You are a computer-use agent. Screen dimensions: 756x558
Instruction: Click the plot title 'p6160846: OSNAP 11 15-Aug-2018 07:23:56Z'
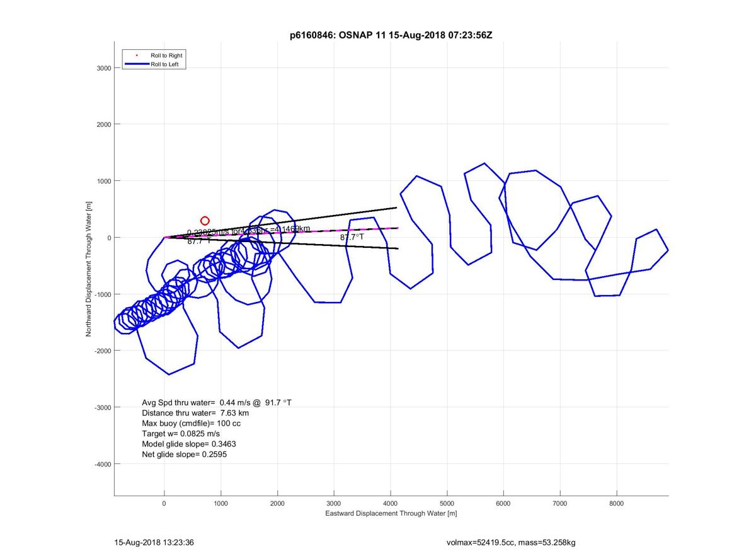point(391,35)
